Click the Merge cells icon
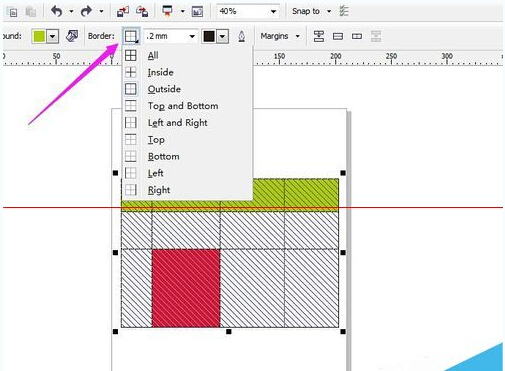505x371 pixels. (319, 36)
